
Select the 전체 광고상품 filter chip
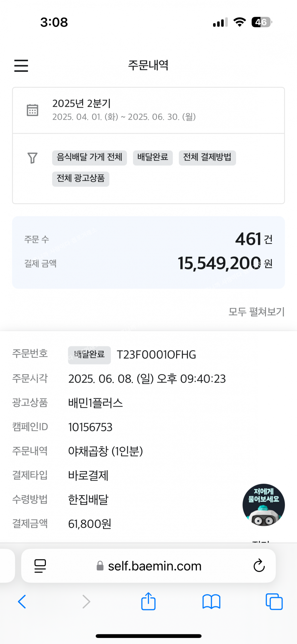[x=81, y=179]
